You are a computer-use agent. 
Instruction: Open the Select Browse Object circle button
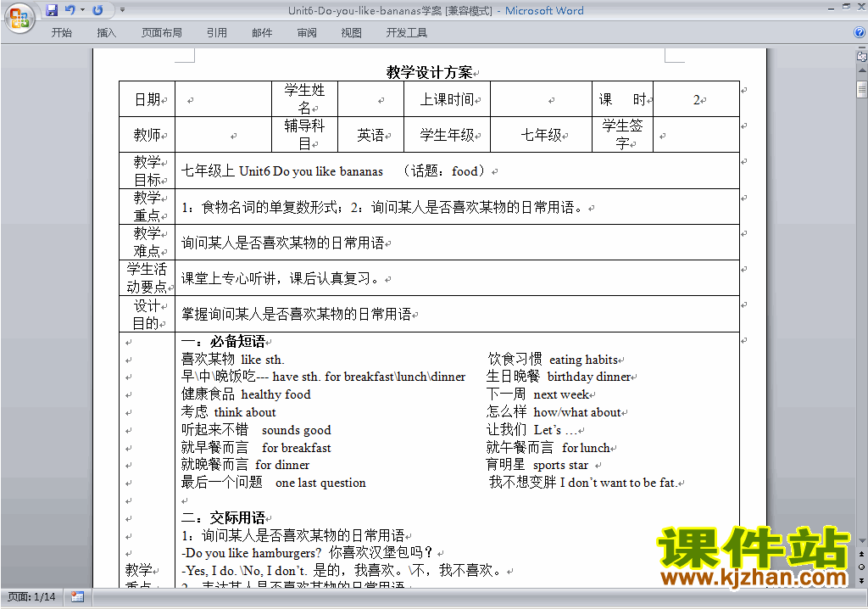pyautogui.click(x=862, y=567)
